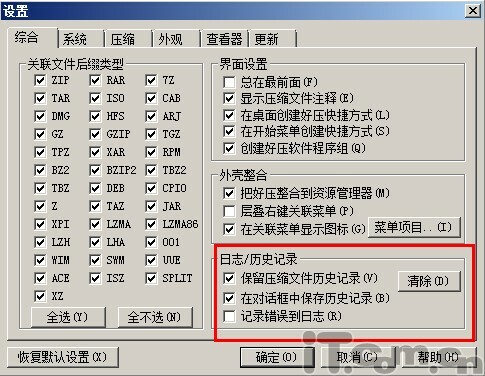Screen dimensions: 485x376
Task: Open the 压缩 tab
Action: point(128,39)
